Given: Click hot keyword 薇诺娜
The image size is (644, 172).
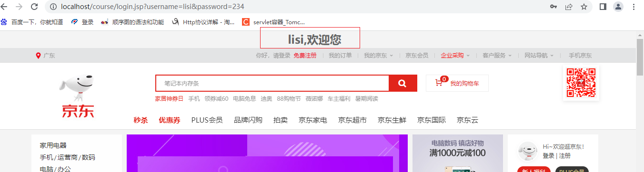Looking at the screenshot, I should point(314,99).
